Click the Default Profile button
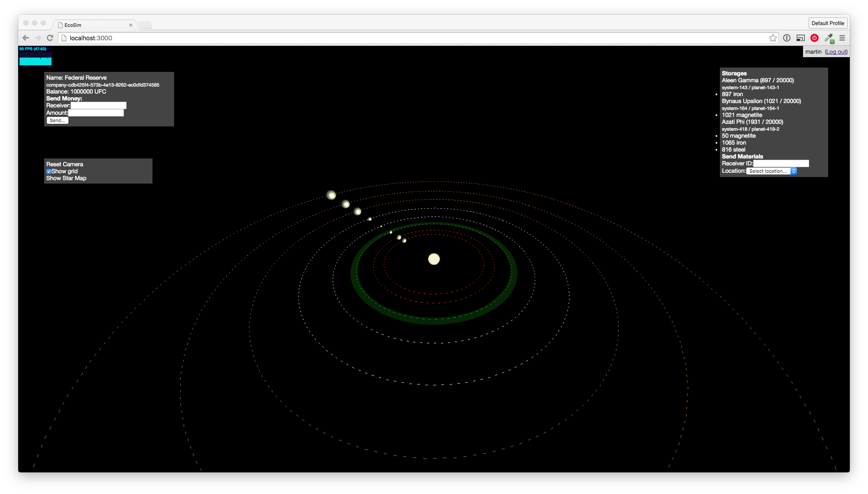 [x=828, y=23]
